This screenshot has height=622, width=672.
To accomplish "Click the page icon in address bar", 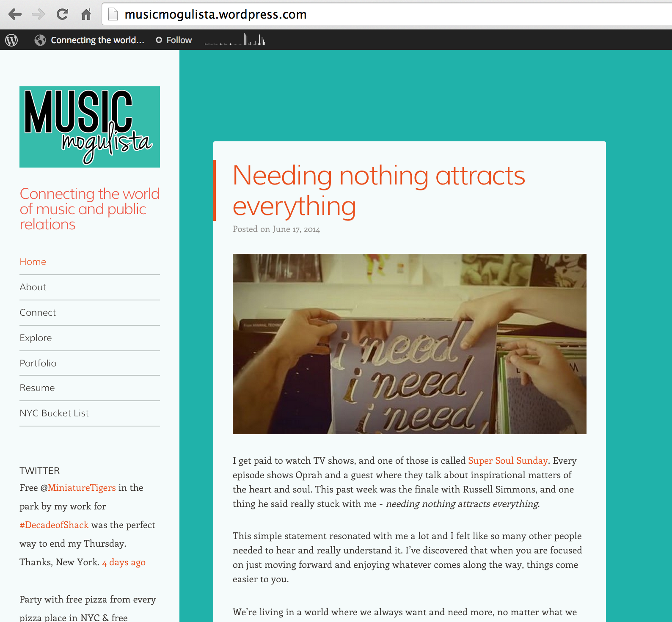I will pos(113,14).
